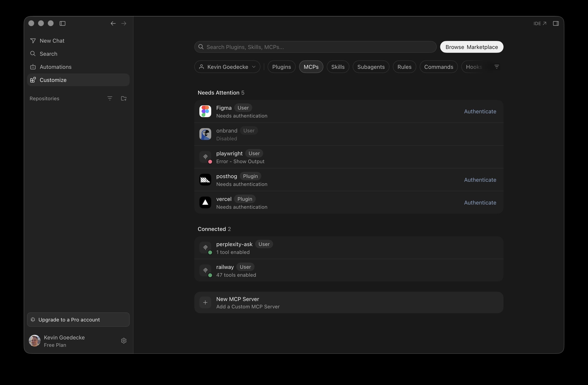
Task: Click the Repositories filter icon
Action: click(110, 98)
